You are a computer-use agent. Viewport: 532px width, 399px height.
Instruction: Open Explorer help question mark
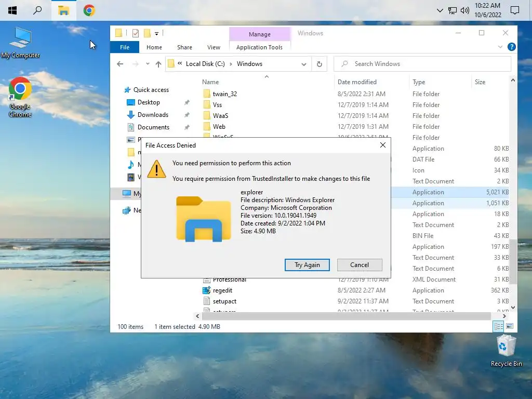[512, 47]
